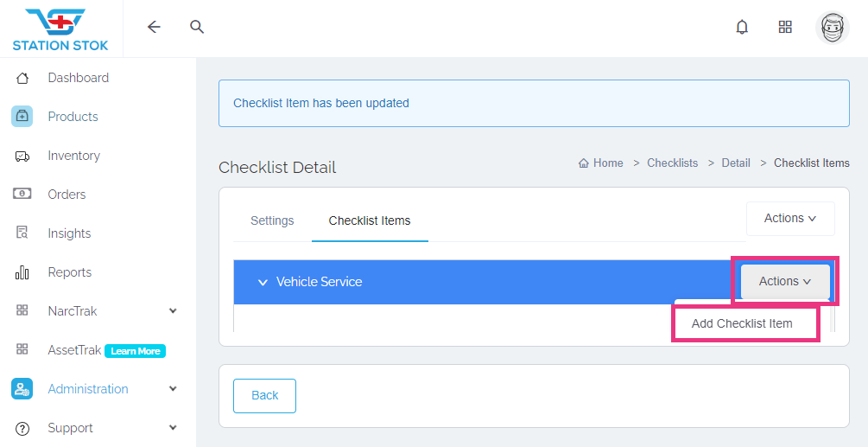This screenshot has height=447, width=868.
Task: Open the apps grid icon
Action: (x=785, y=27)
